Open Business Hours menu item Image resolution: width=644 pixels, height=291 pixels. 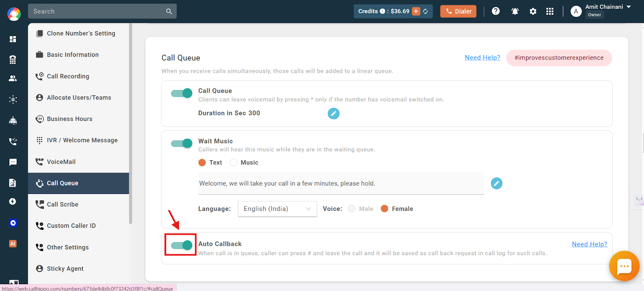[78, 119]
